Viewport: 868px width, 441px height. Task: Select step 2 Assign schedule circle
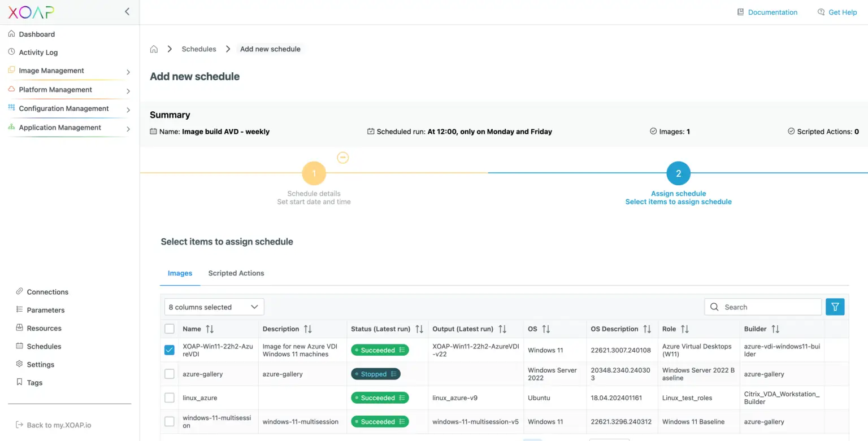[x=678, y=173]
